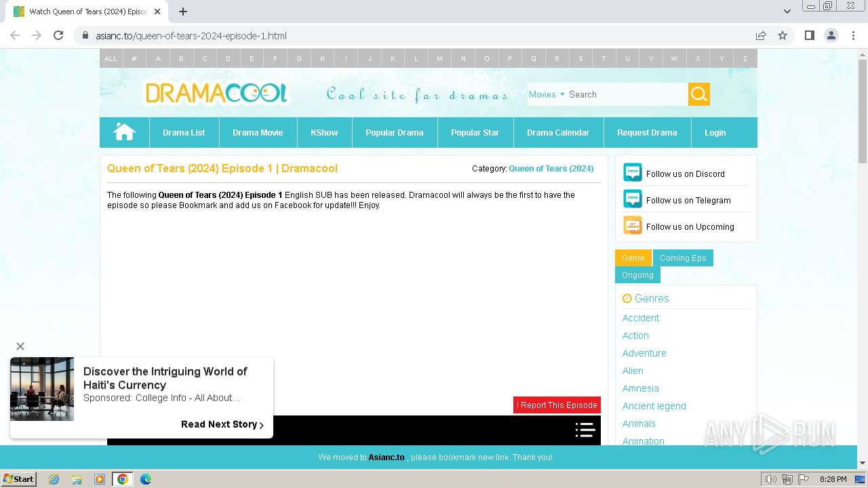The image size is (868, 488).
Task: Close the Queen of Tears tab
Action: point(157,12)
